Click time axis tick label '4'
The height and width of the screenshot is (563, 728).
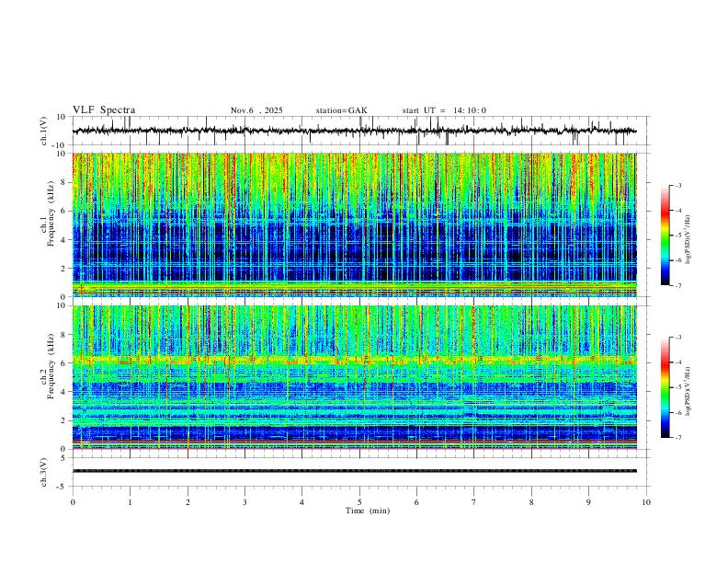(x=301, y=502)
